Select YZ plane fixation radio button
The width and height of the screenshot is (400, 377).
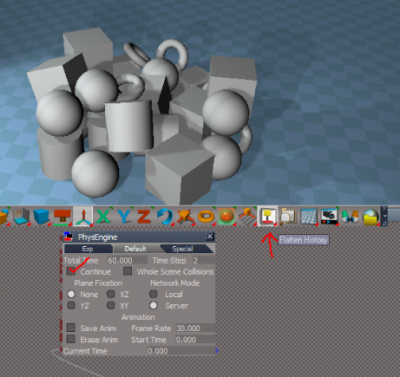coord(71,305)
